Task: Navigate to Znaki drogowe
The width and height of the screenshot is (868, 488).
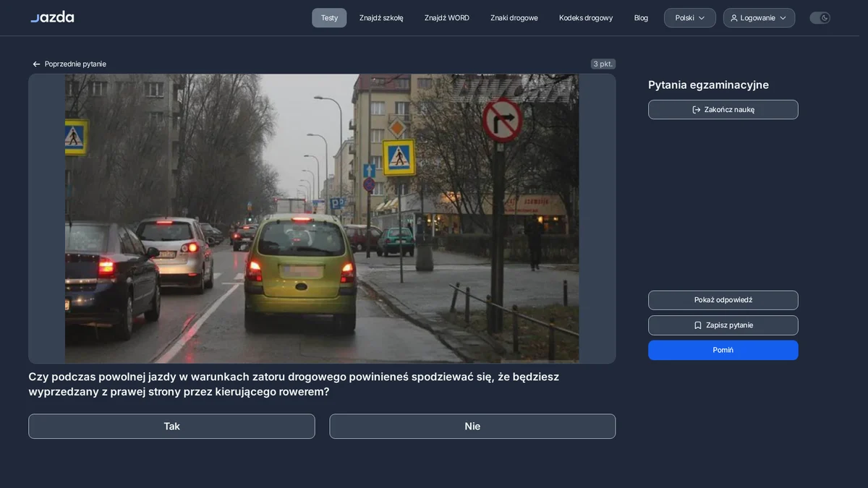Action: (x=514, y=18)
